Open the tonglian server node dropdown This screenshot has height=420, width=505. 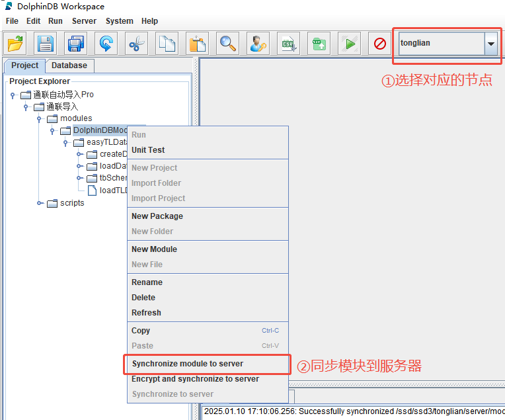pyautogui.click(x=490, y=44)
